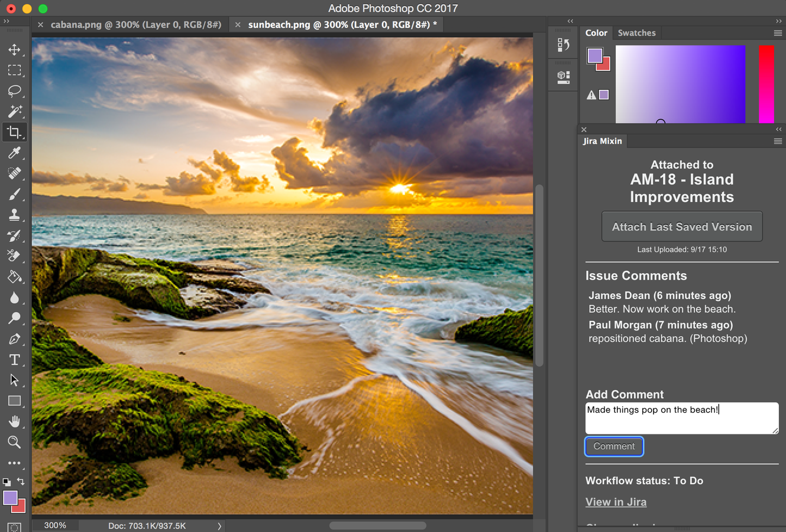Select the Eyedropper tool
This screenshot has width=786, height=532.
[14, 153]
